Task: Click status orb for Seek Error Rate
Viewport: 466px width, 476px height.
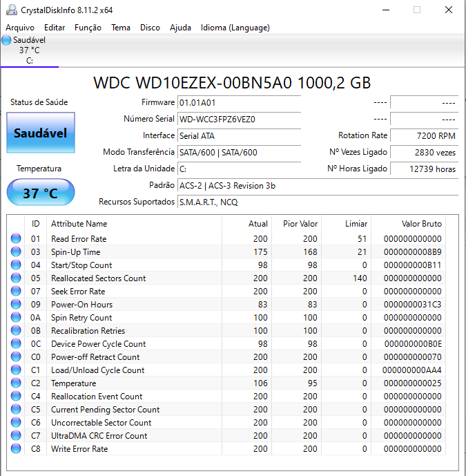Action: (16, 291)
